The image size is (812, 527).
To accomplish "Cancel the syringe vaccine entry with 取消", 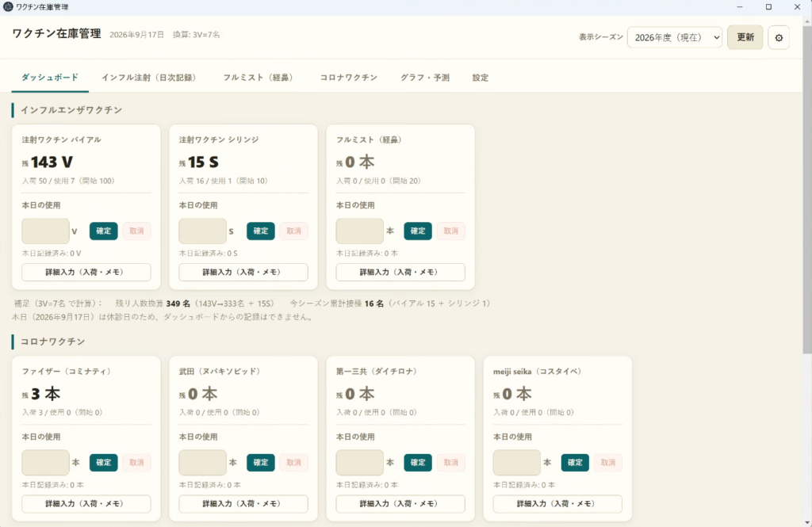I will click(293, 231).
